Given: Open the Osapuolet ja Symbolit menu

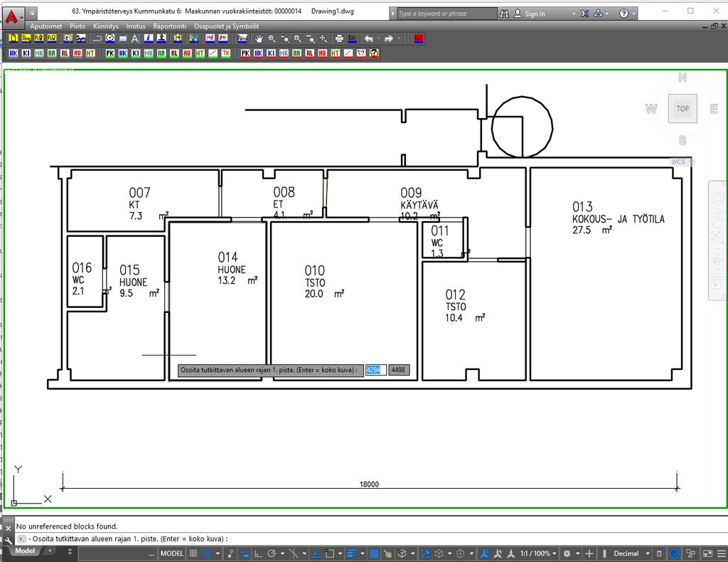Looking at the screenshot, I should [x=226, y=26].
